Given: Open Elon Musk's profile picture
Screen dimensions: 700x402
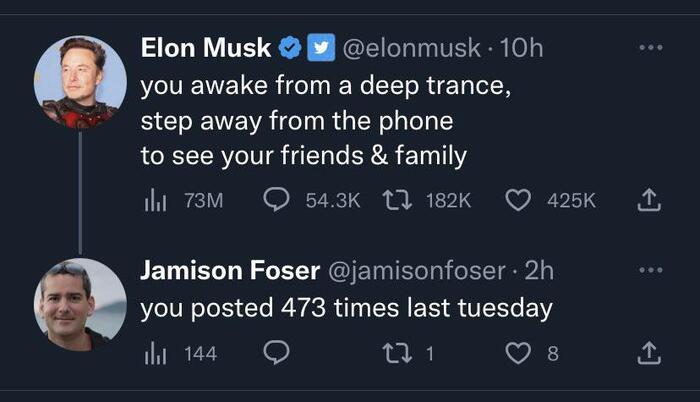Looking at the screenshot, I should coord(80,81).
